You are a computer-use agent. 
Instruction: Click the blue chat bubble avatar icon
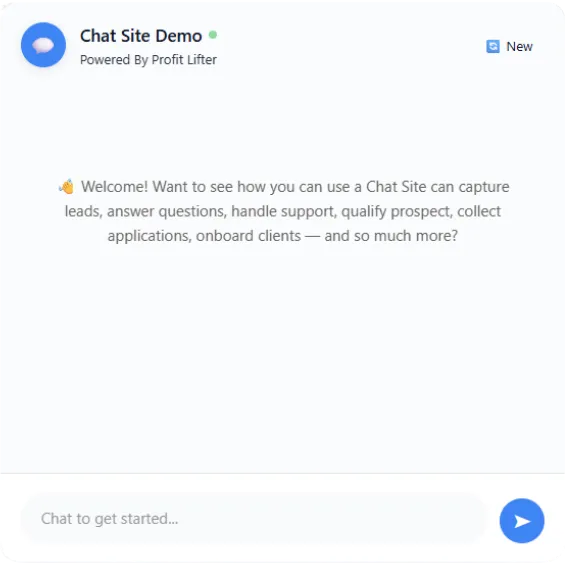tap(43, 45)
